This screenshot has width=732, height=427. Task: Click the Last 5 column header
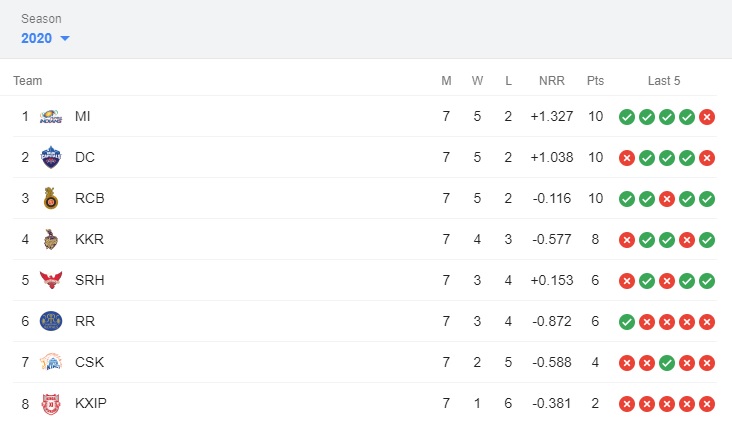(x=664, y=81)
